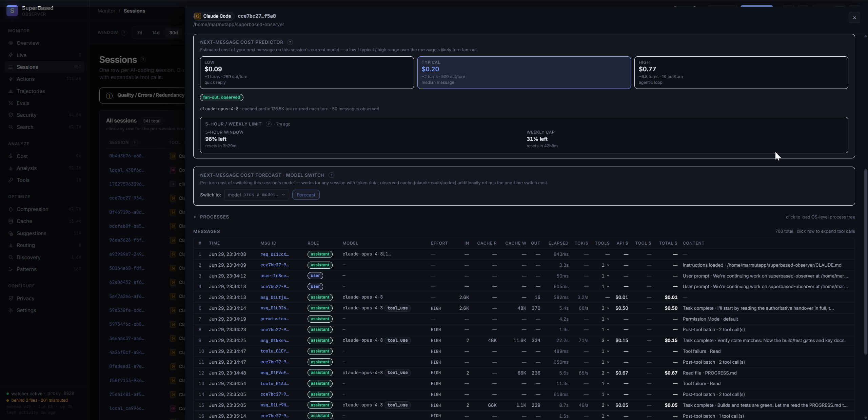Select the TYPICAL $0.20 cost card
Screen dimensions: 868x420
tap(524, 73)
